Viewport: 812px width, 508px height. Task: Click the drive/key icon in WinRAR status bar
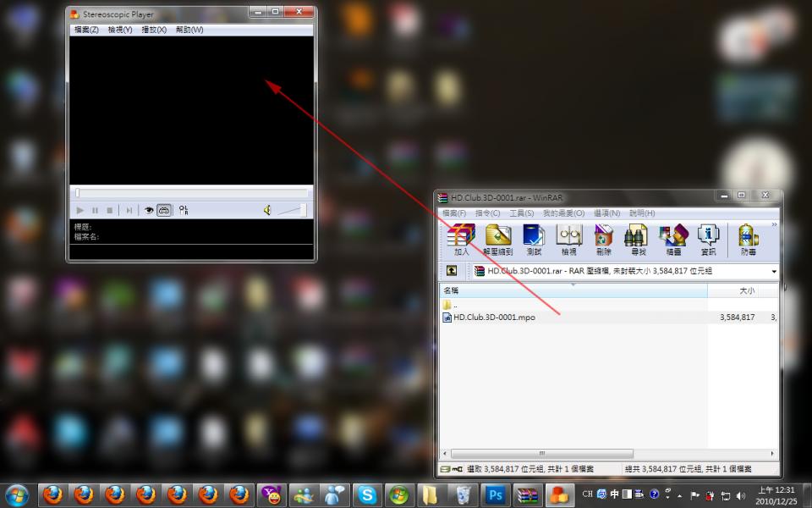pos(451,469)
